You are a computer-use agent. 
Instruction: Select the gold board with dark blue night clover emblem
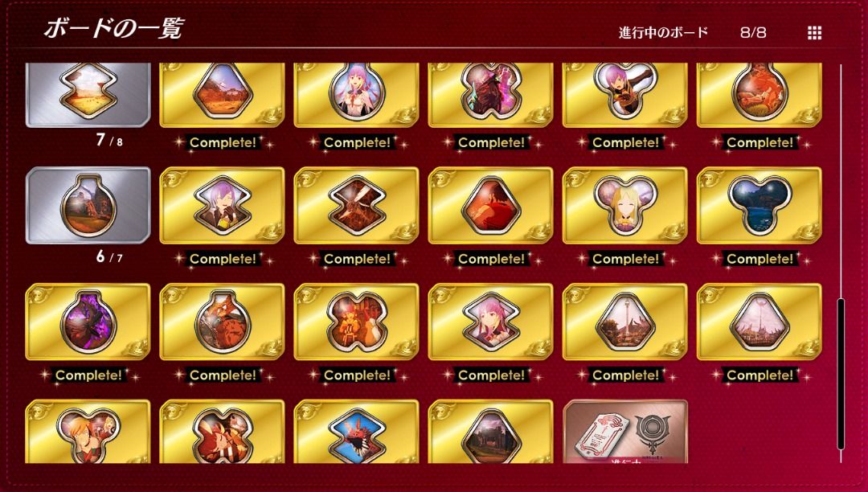[759, 205]
